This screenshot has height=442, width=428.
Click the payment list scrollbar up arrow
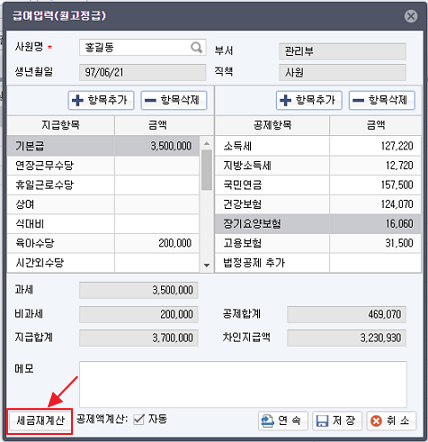click(x=207, y=143)
